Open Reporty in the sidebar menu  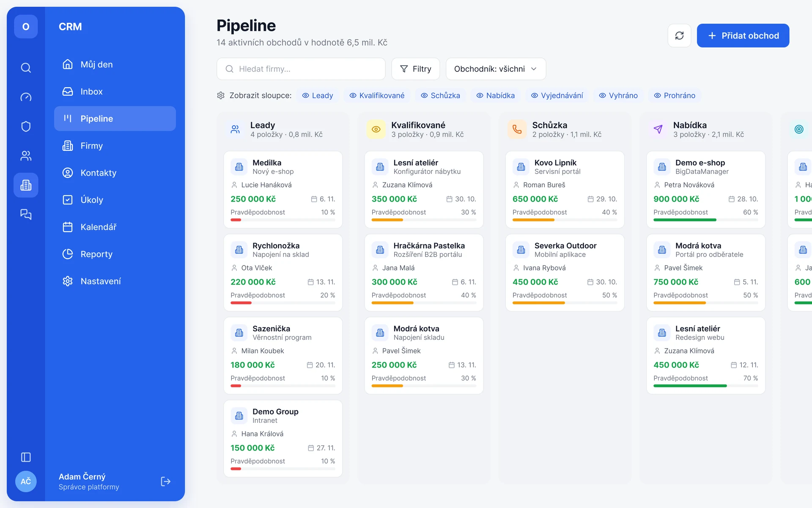coord(115,254)
